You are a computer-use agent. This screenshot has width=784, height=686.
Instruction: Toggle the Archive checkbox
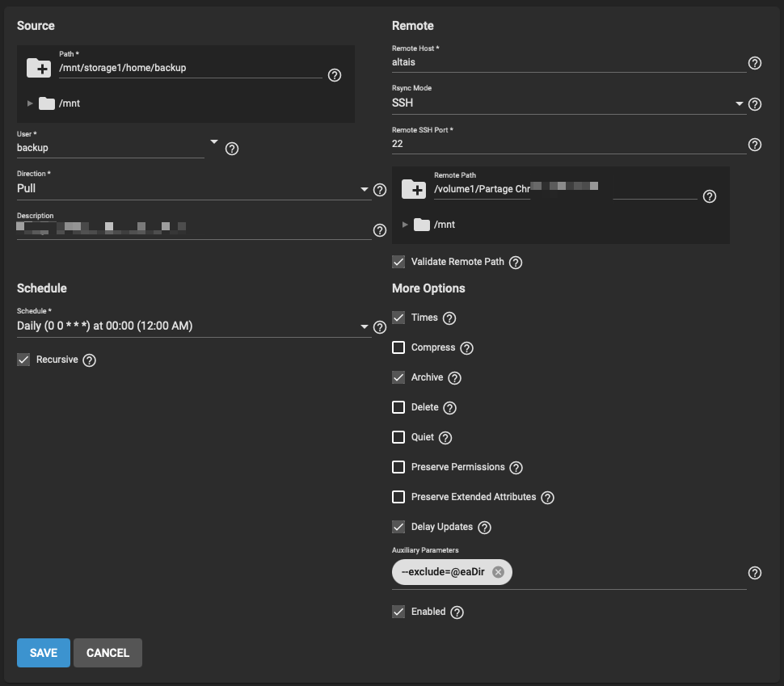click(398, 377)
